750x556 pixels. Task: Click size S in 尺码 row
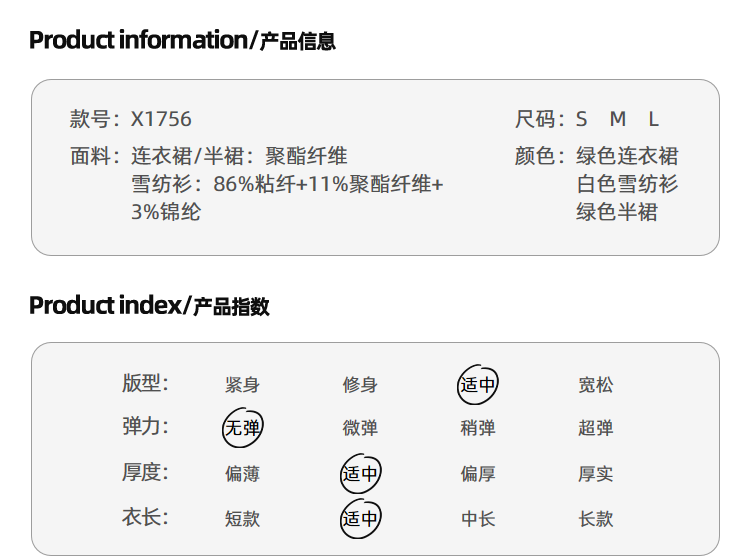point(581,119)
